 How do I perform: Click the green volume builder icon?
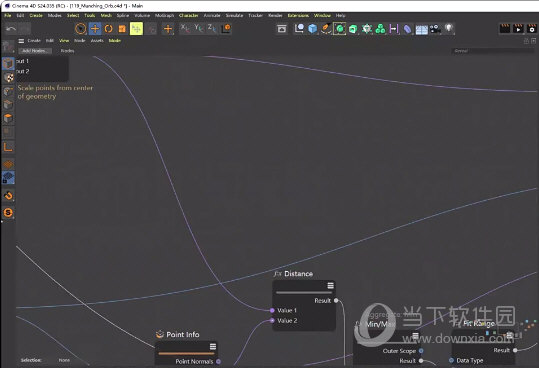pos(353,29)
